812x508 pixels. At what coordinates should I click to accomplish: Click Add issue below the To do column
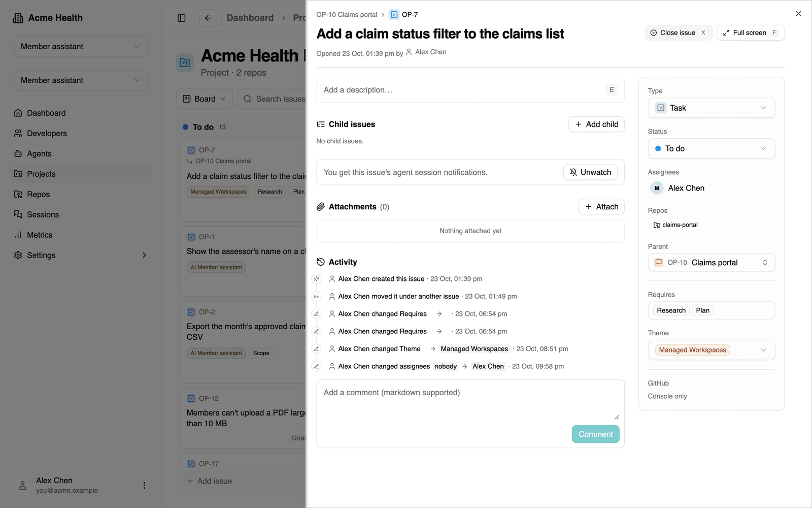pos(210,481)
